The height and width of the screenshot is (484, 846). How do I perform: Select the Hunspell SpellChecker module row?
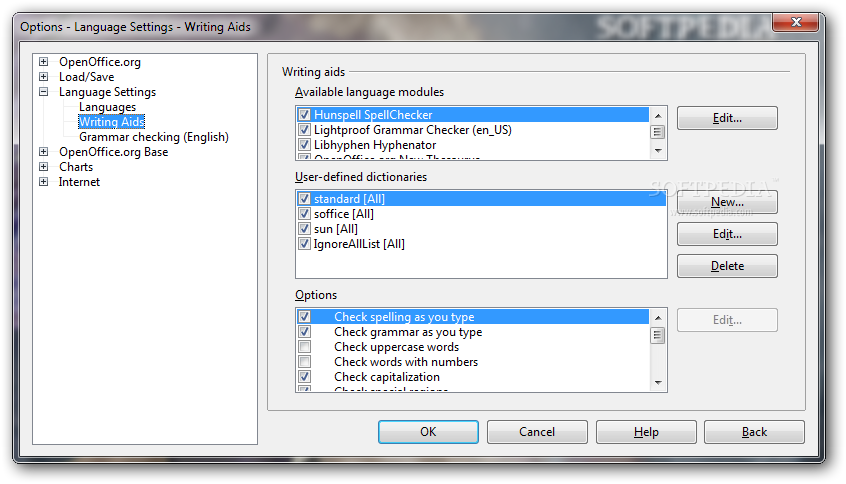[473, 114]
